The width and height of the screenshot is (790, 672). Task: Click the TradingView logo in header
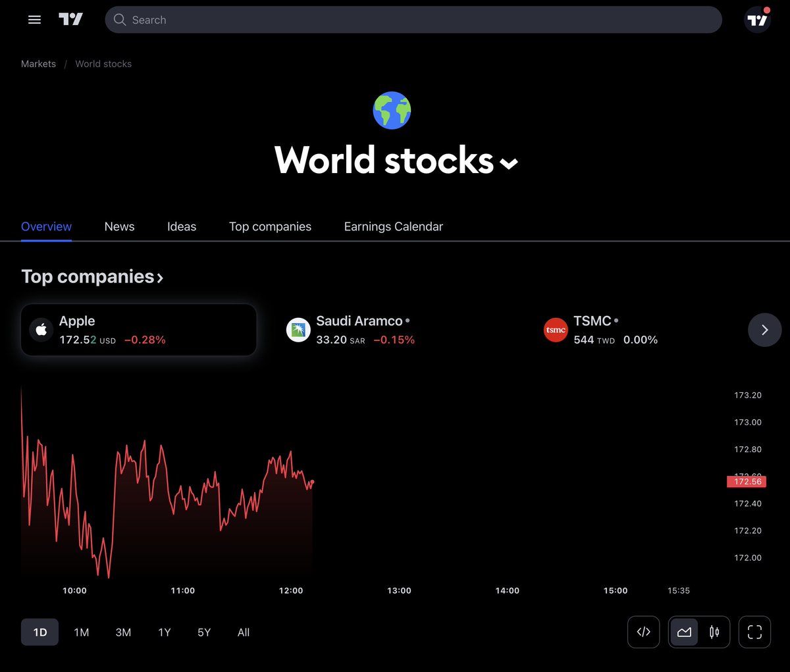click(x=71, y=20)
